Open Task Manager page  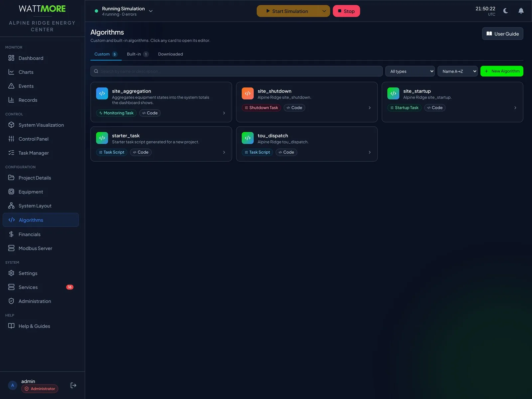[41, 153]
